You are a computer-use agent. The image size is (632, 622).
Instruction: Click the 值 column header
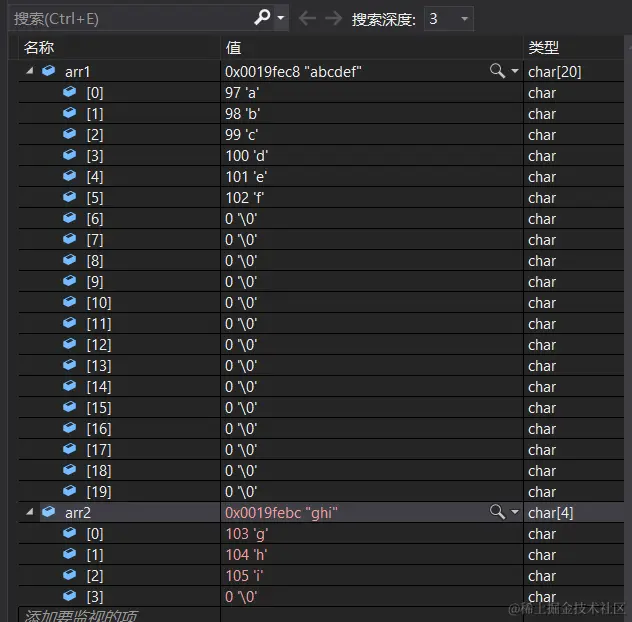pyautogui.click(x=372, y=48)
